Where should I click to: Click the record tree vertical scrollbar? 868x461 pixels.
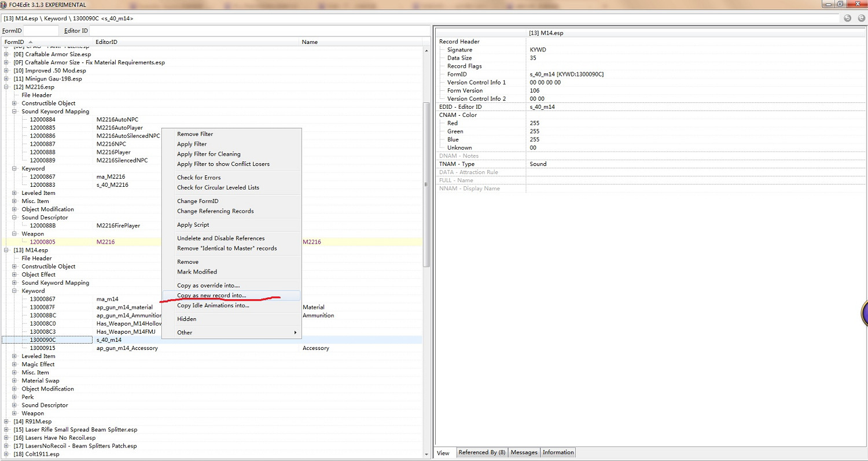(x=426, y=185)
